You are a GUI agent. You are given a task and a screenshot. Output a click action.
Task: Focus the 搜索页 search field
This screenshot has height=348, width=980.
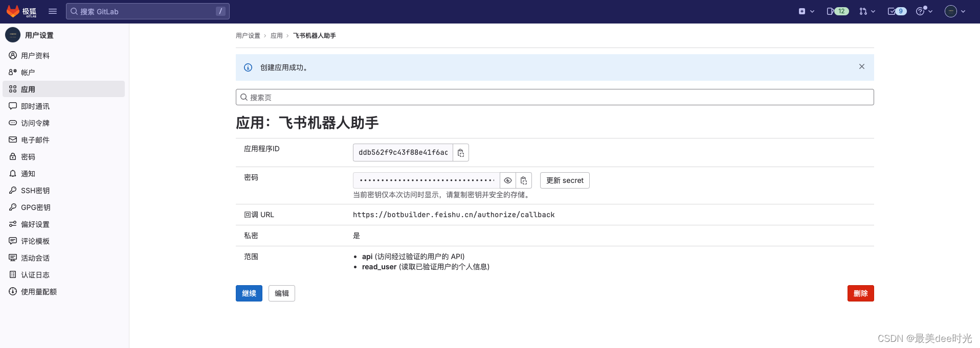click(554, 97)
